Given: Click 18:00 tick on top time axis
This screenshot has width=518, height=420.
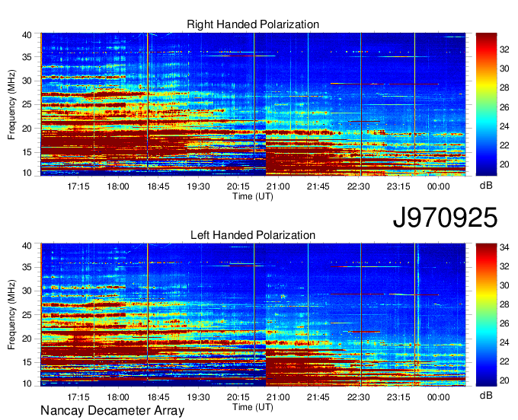Looking at the screenshot, I should pyautogui.click(x=118, y=186).
